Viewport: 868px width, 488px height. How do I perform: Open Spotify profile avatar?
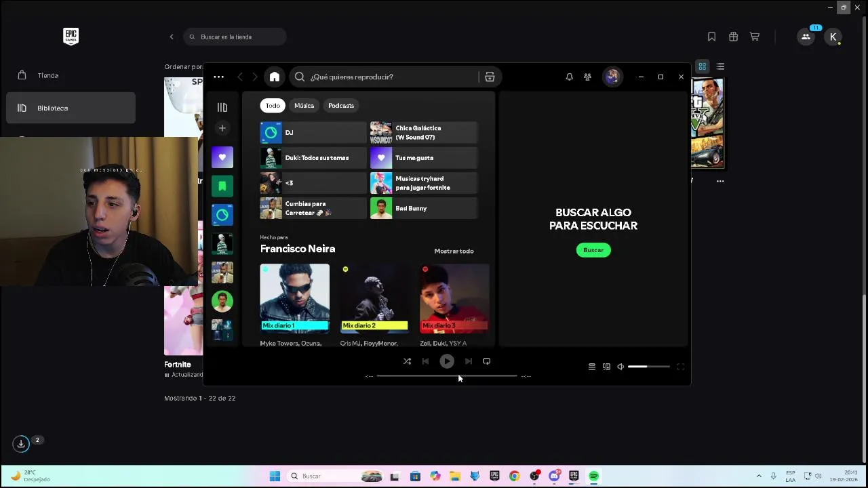click(x=612, y=77)
